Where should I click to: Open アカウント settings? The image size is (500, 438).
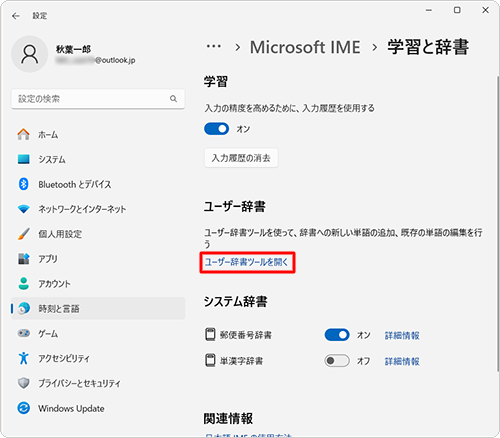(x=98, y=284)
